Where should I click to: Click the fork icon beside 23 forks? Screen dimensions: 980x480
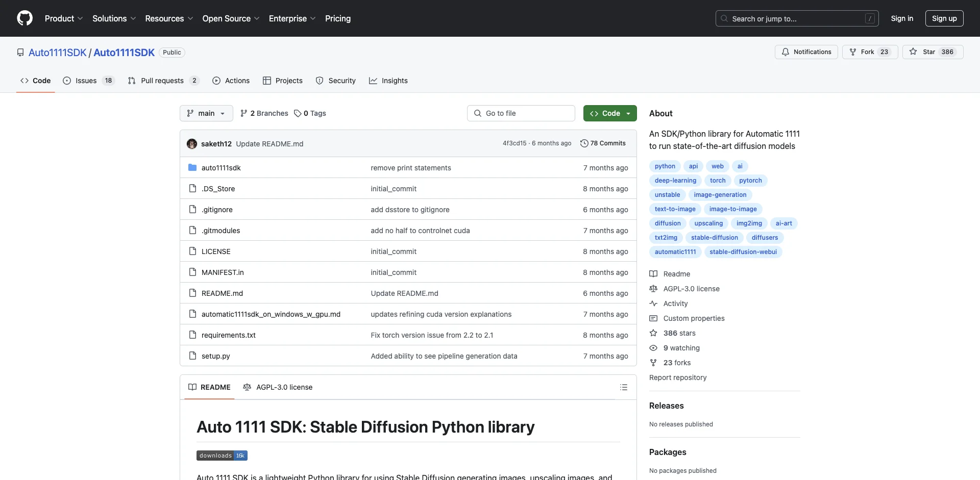[x=653, y=363]
